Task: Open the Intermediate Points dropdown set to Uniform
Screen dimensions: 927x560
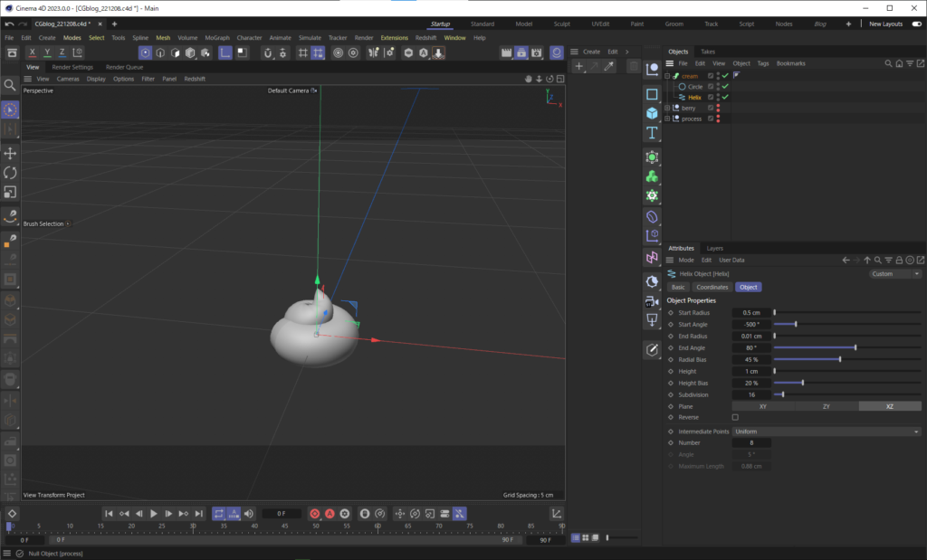Action: point(826,432)
